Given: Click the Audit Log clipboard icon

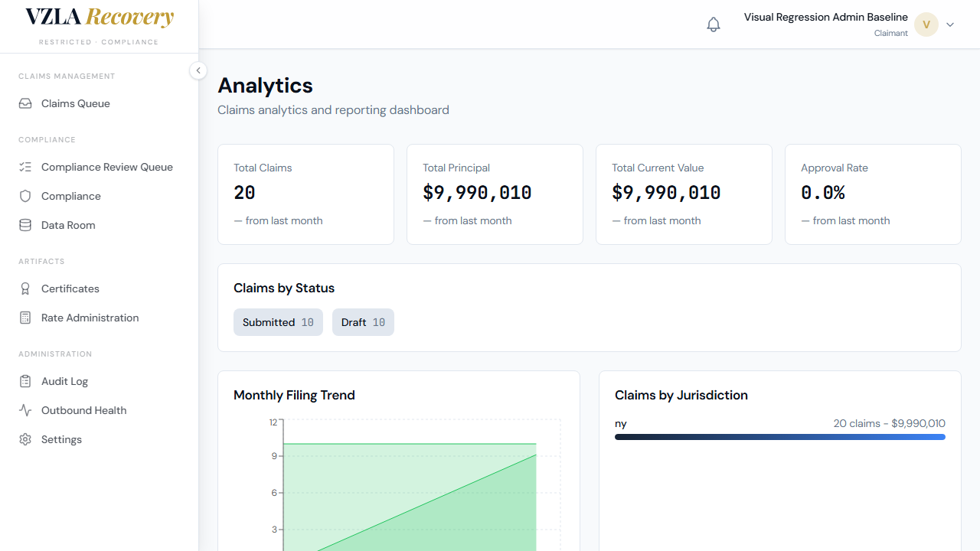Looking at the screenshot, I should [25, 381].
